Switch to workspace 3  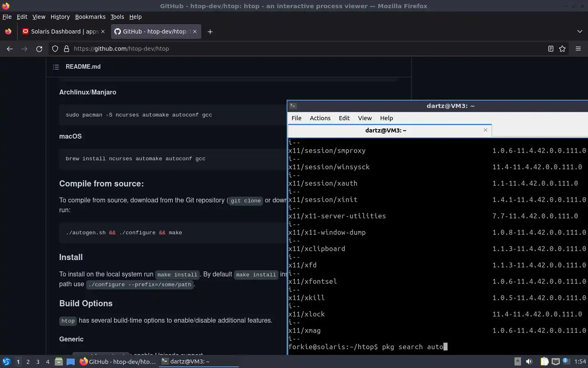tap(38, 362)
